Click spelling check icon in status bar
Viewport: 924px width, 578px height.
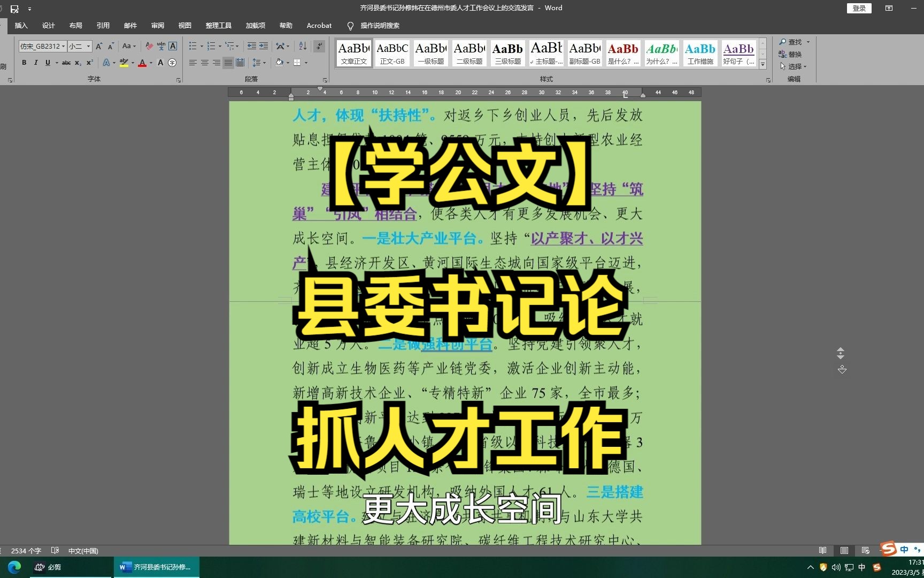tap(55, 550)
